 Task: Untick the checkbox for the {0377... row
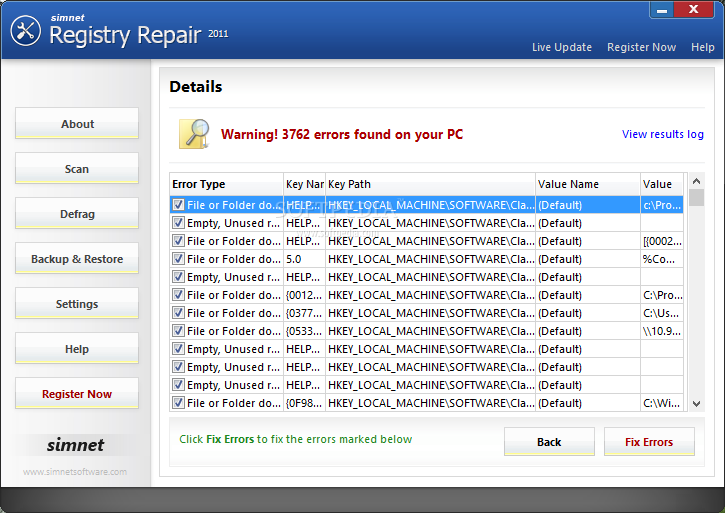click(178, 313)
